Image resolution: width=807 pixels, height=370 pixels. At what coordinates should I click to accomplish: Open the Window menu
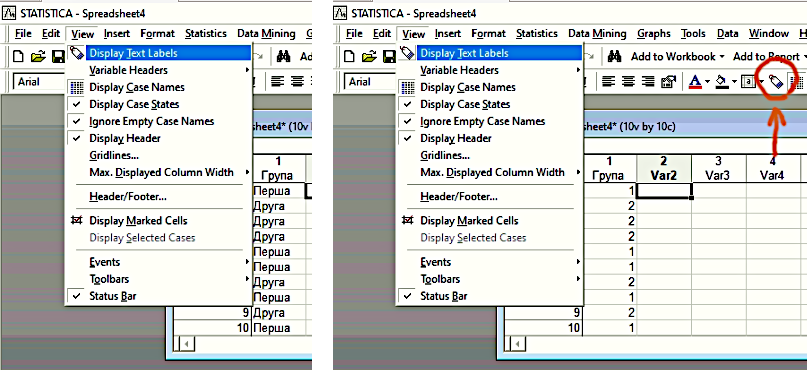[768, 33]
